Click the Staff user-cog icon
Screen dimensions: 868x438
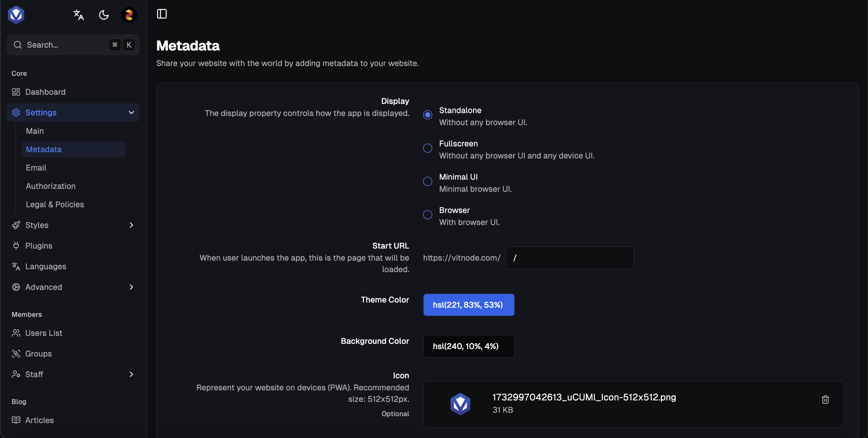[x=16, y=374]
